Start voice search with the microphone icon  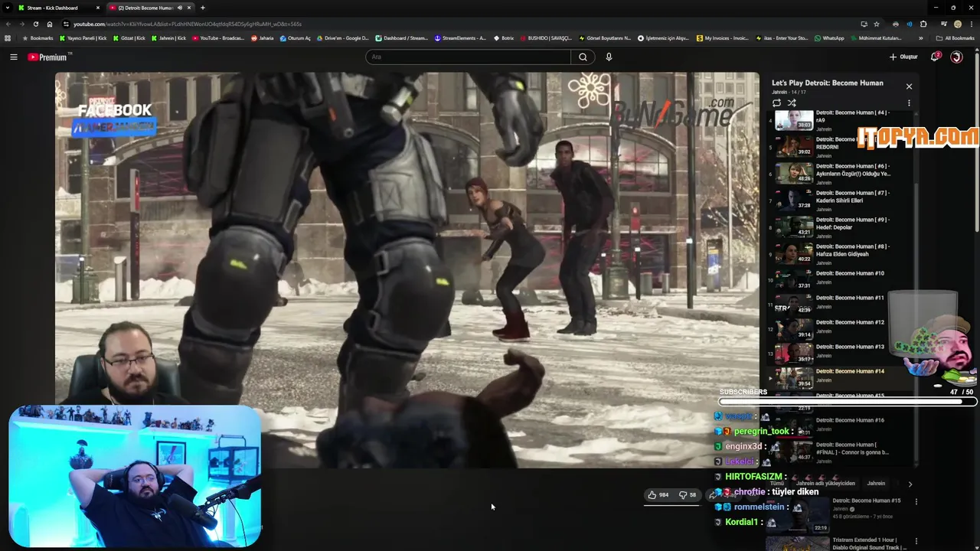609,57
